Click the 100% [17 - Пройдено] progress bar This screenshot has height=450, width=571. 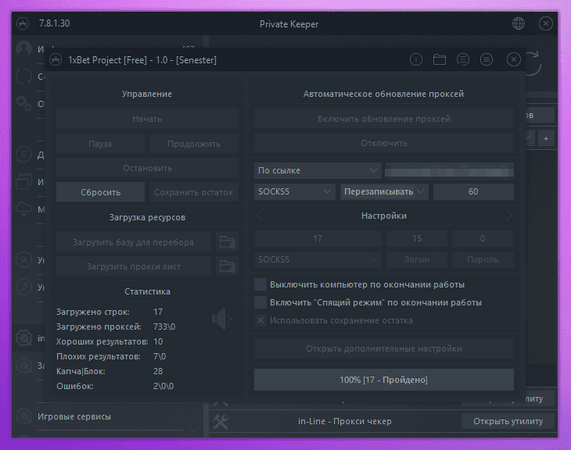(x=384, y=380)
